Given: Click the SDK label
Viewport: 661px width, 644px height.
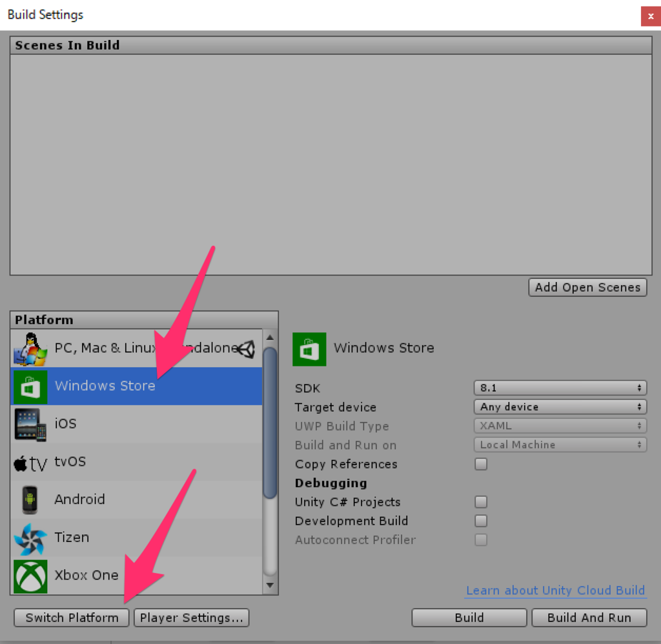Looking at the screenshot, I should point(308,388).
